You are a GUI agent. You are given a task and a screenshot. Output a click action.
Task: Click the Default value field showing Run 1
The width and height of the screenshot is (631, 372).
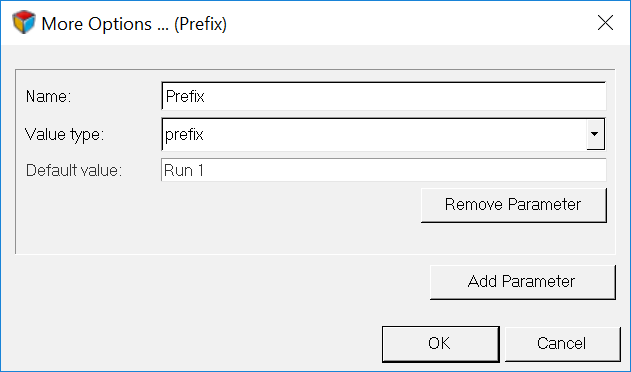[x=384, y=170]
